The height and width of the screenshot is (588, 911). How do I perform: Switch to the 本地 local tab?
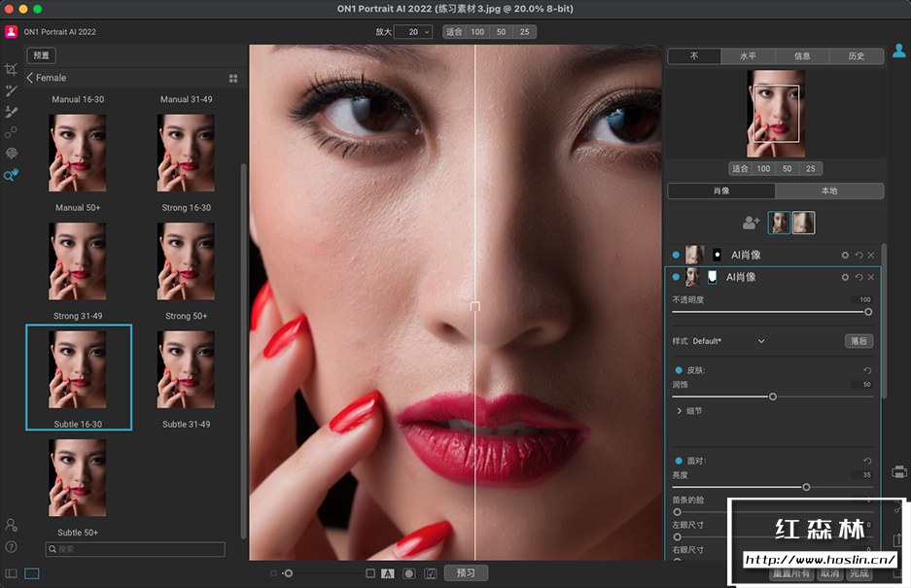(x=829, y=191)
